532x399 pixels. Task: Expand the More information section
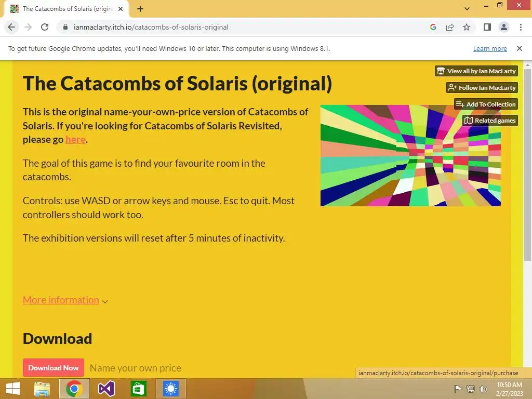pos(65,300)
